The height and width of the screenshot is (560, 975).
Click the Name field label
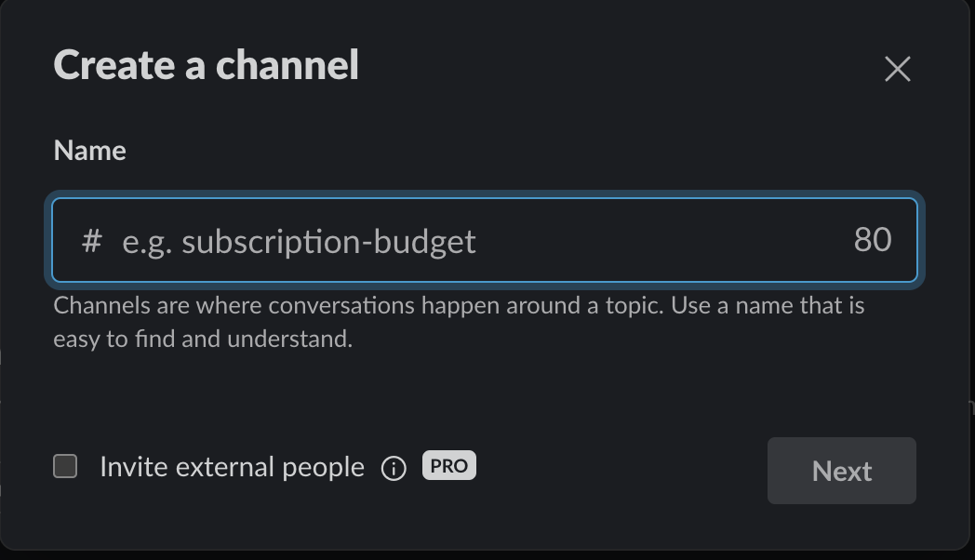[x=89, y=150]
